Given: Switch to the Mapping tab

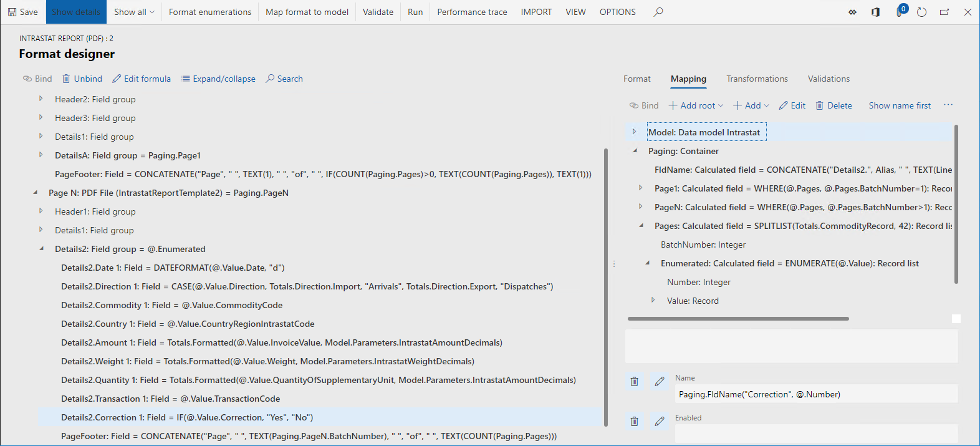Looking at the screenshot, I should [x=688, y=79].
